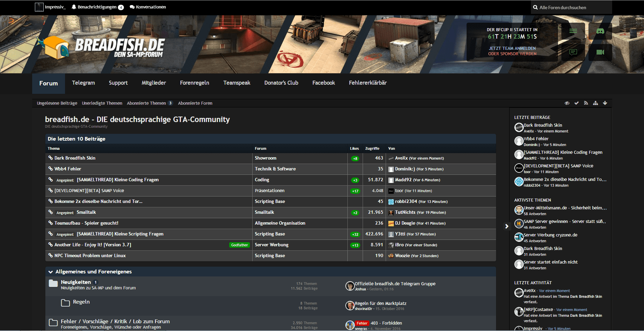Open the Showroom forum link
The width and height of the screenshot is (644, 331).
click(x=265, y=158)
